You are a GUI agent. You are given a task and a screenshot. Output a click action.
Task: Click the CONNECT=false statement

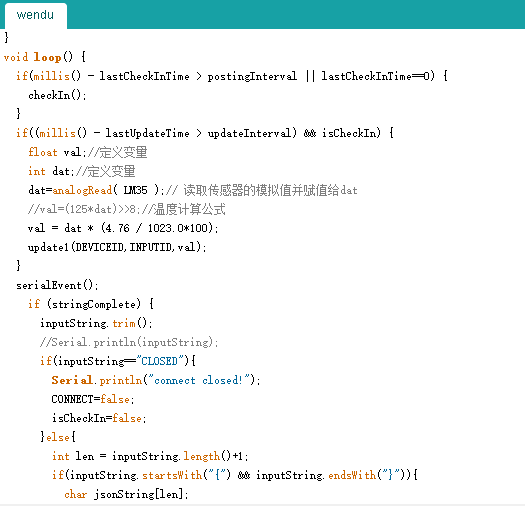[x=93, y=399]
